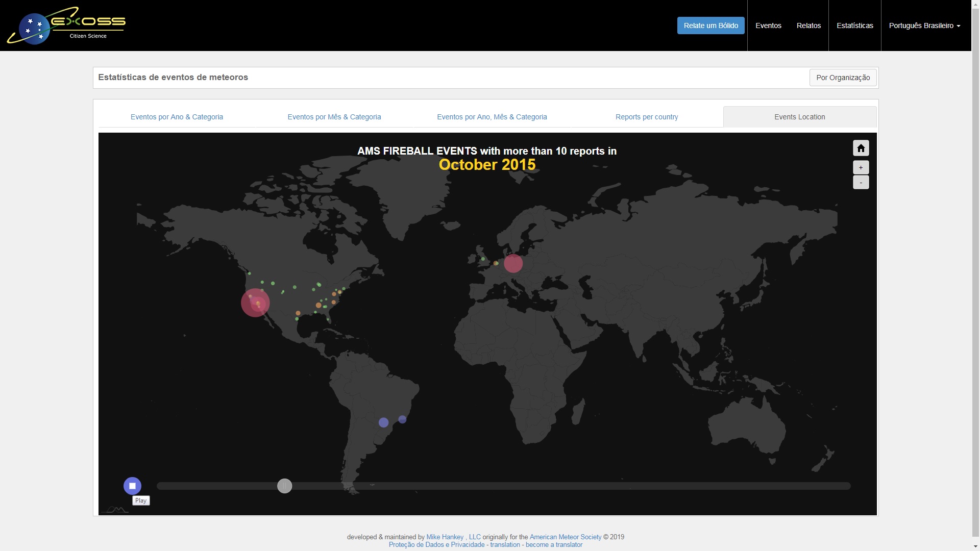Click the larger purple bubble in South America
This screenshot has width=980, height=551.
click(383, 422)
